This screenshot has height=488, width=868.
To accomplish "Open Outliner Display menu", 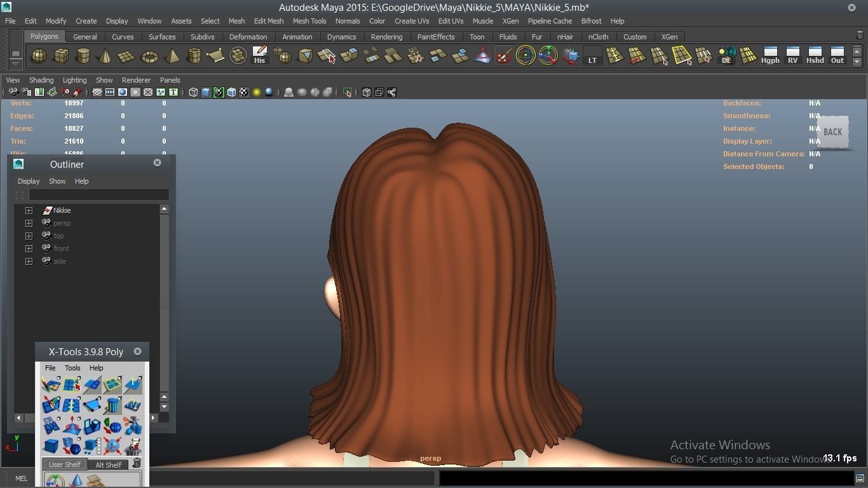I will click(29, 181).
